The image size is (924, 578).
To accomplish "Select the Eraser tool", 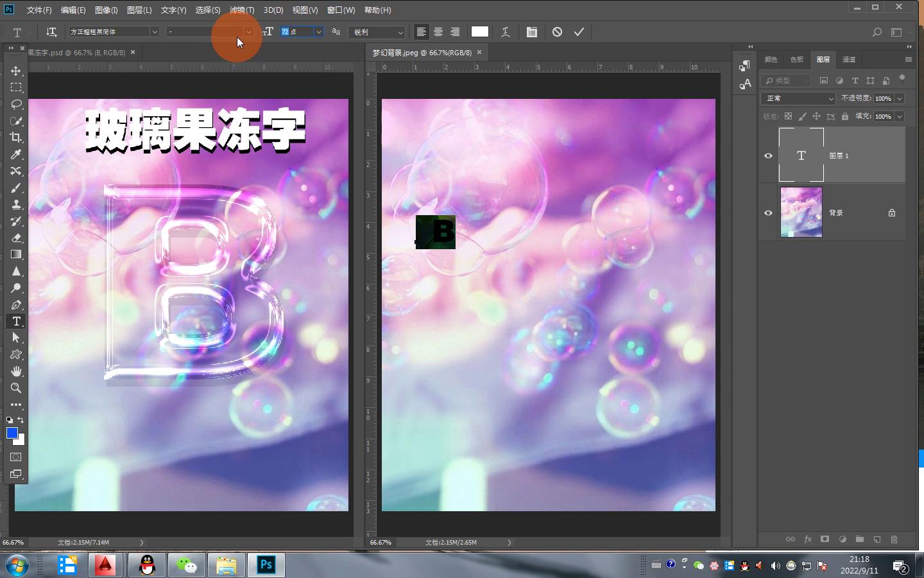I will (16, 238).
